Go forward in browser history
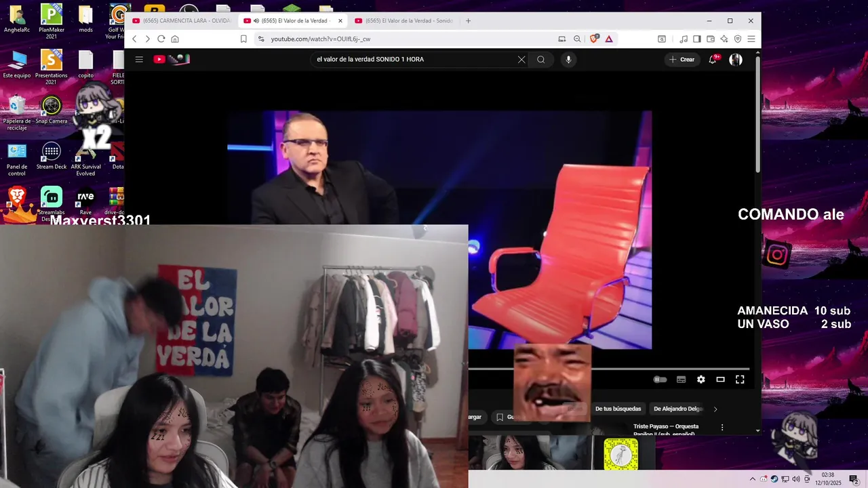 (147, 39)
